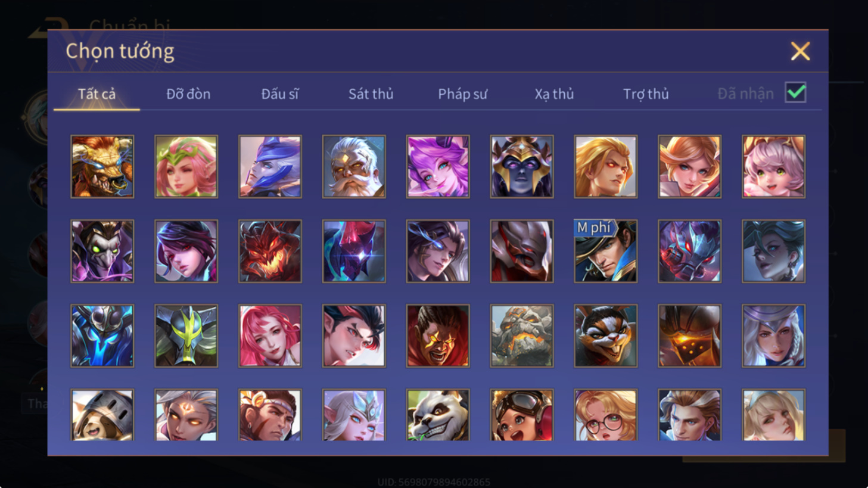Screen dimensions: 868x488
Task: Toggle the Đã nhận checkbox
Action: click(x=795, y=93)
